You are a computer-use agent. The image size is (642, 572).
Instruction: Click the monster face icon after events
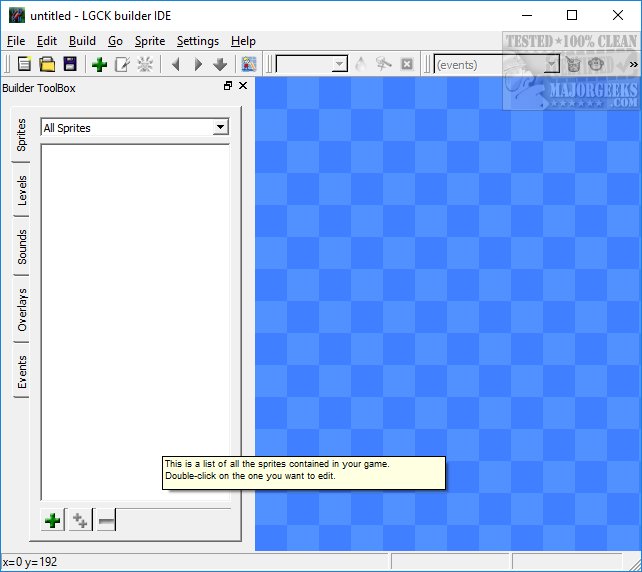[573, 64]
